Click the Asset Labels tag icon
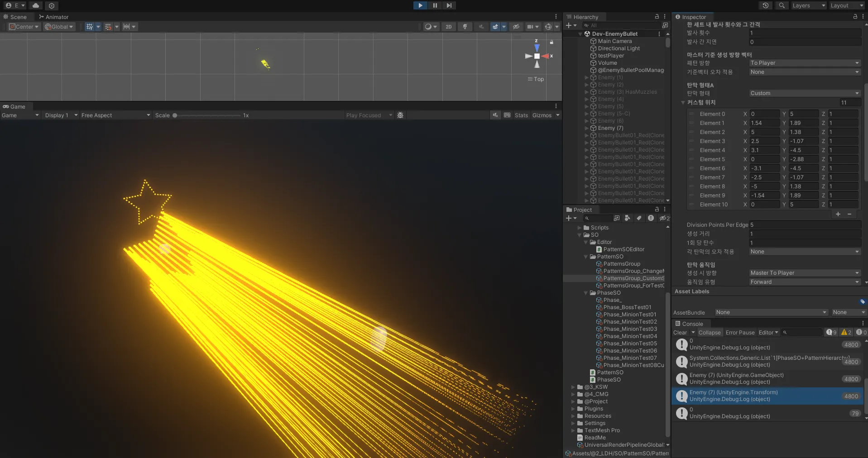This screenshot has width=868, height=458. pyautogui.click(x=862, y=301)
